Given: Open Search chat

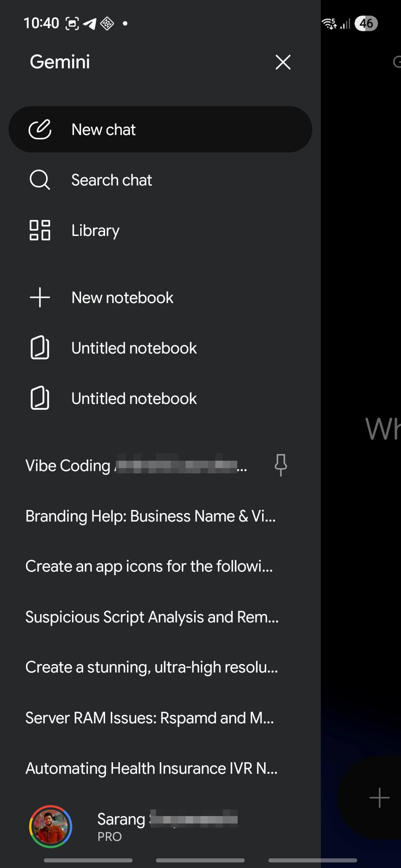Looking at the screenshot, I should click(x=160, y=180).
